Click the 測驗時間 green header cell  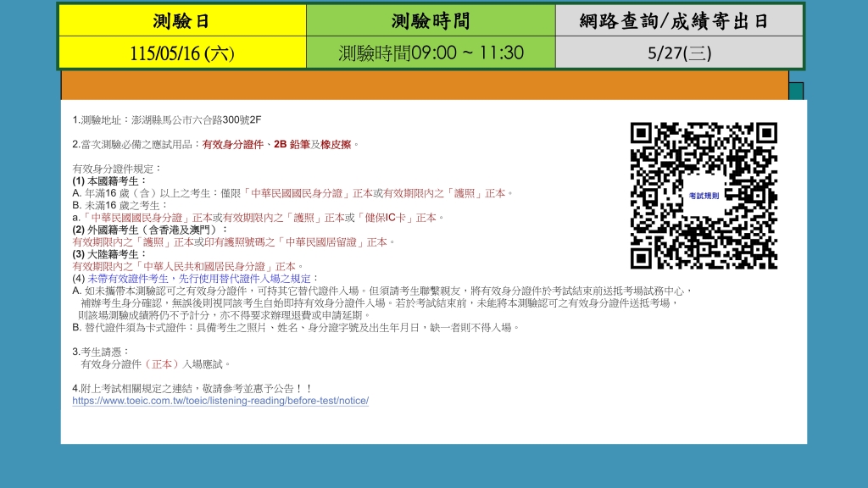(x=431, y=21)
